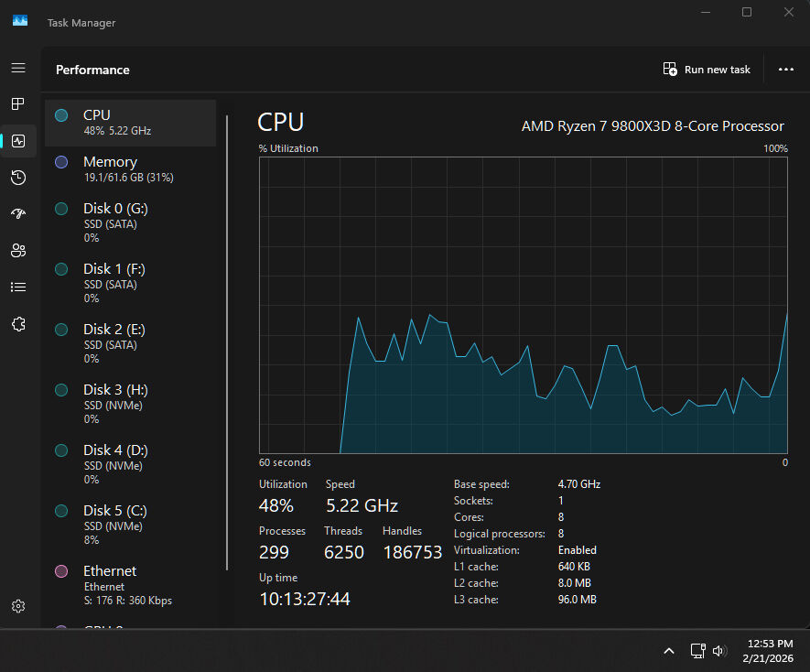Open the Details list page
This screenshot has height=672, width=810.
[x=18, y=287]
